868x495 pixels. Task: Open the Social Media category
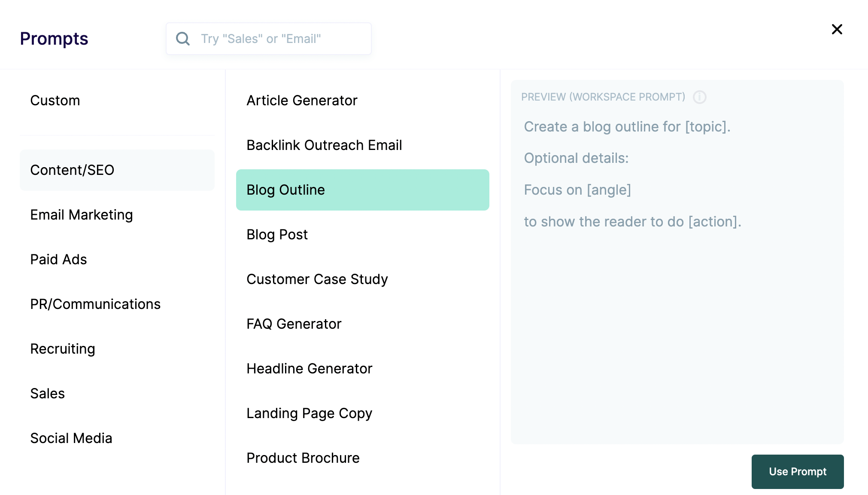(71, 438)
